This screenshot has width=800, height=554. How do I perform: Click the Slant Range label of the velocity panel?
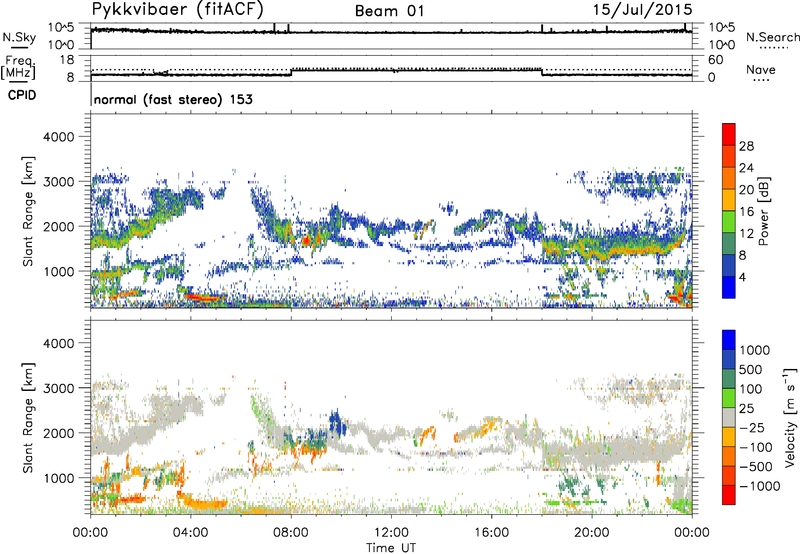click(x=28, y=418)
